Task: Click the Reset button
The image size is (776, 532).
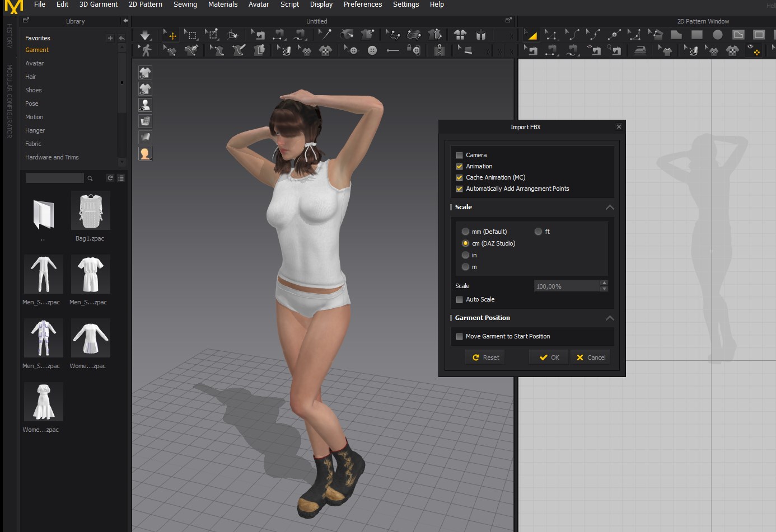Action: [x=485, y=357]
